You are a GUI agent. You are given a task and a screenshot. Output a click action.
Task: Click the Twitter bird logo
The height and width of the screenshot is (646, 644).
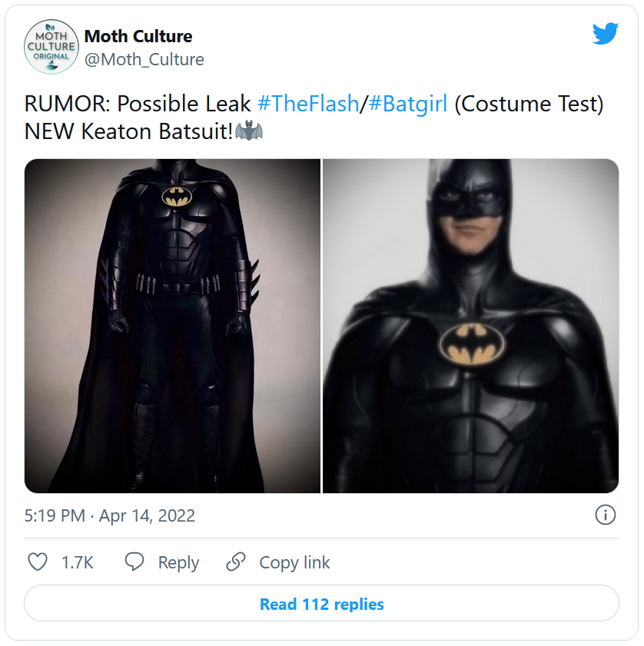coord(605,35)
